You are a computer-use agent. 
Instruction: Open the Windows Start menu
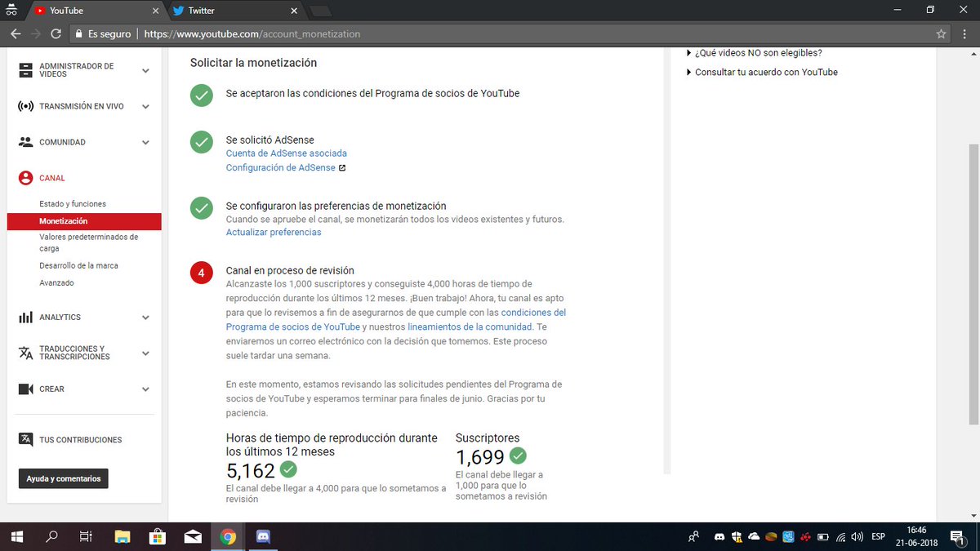coord(16,536)
